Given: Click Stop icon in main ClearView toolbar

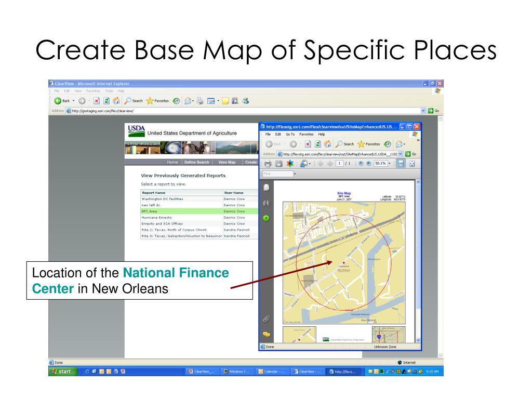Looking at the screenshot, I should [x=97, y=101].
